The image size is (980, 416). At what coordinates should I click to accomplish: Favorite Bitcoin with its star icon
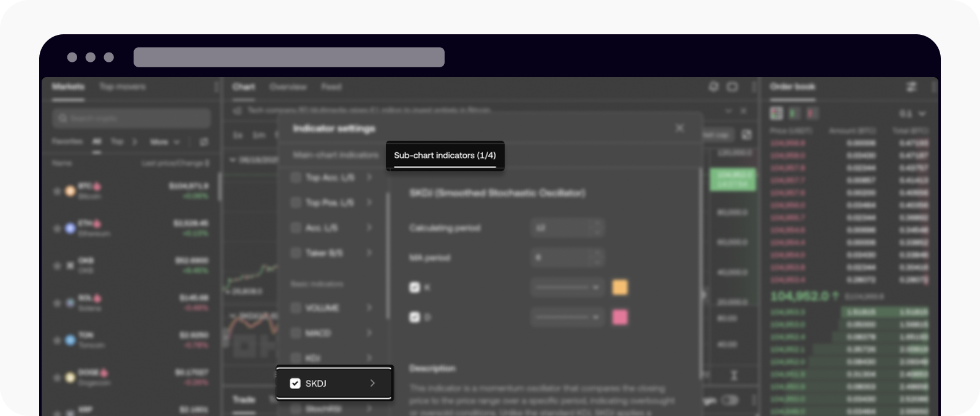pyautogui.click(x=57, y=191)
